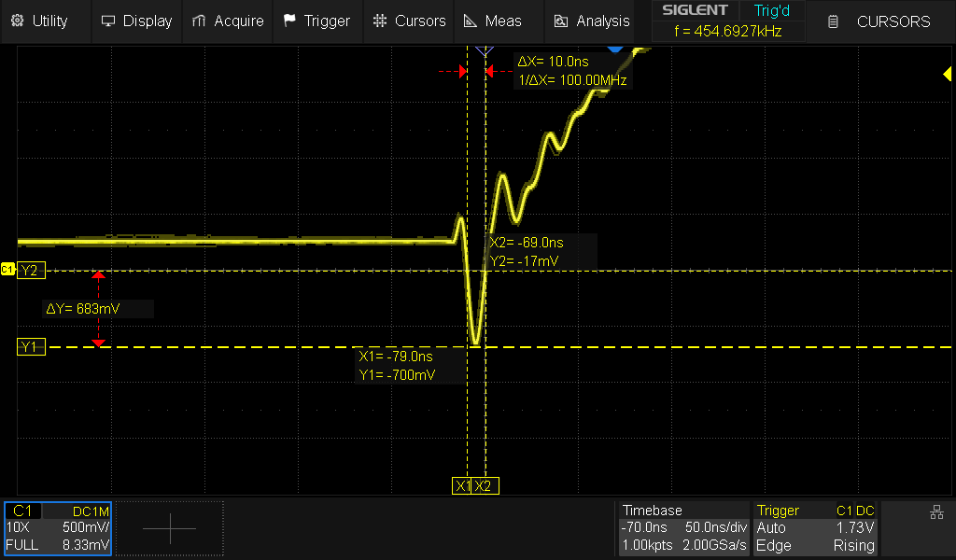The width and height of the screenshot is (956, 560).
Task: Open the Trigger flag menu
Action: [316, 21]
